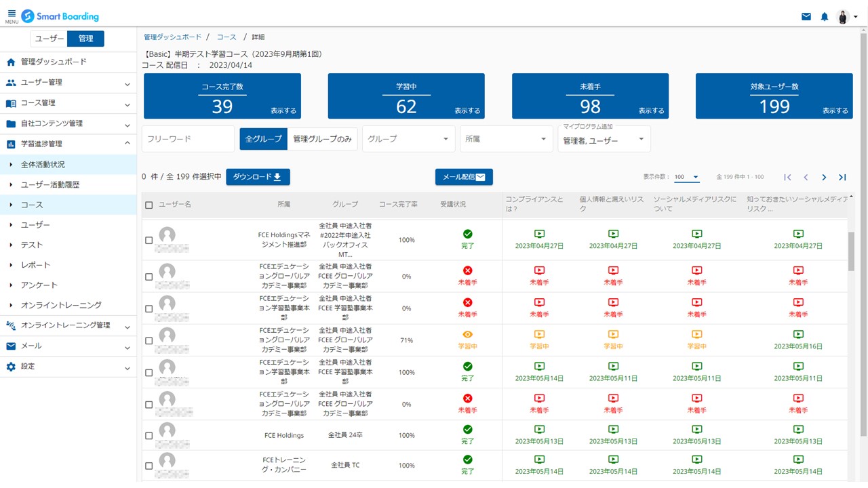Image resolution: width=868 pixels, height=488 pixels.
Task: Open the 所属 dropdown filter
Action: (506, 139)
